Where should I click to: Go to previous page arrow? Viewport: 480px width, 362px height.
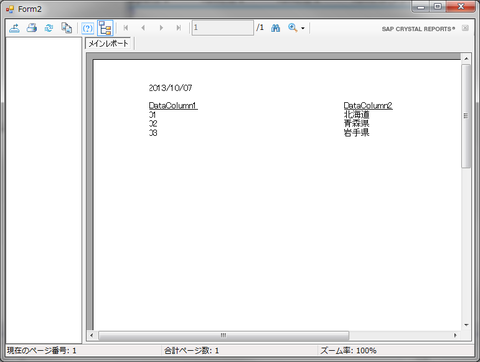[143, 28]
